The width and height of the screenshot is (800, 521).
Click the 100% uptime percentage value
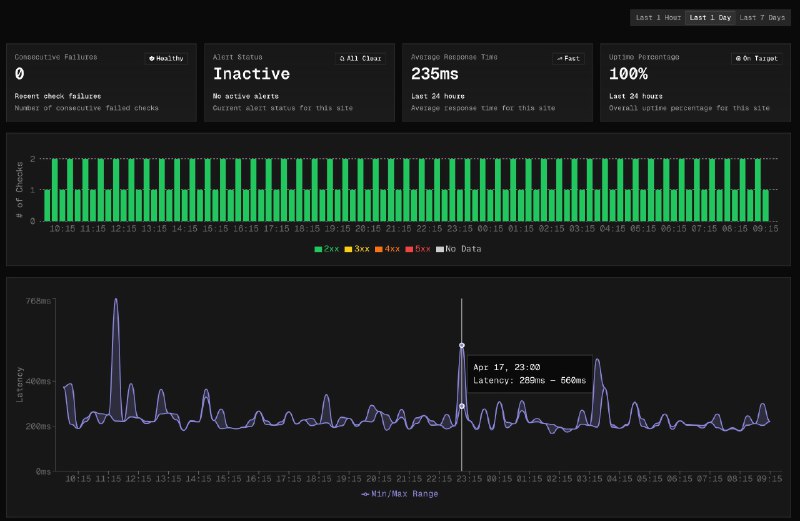pos(629,74)
